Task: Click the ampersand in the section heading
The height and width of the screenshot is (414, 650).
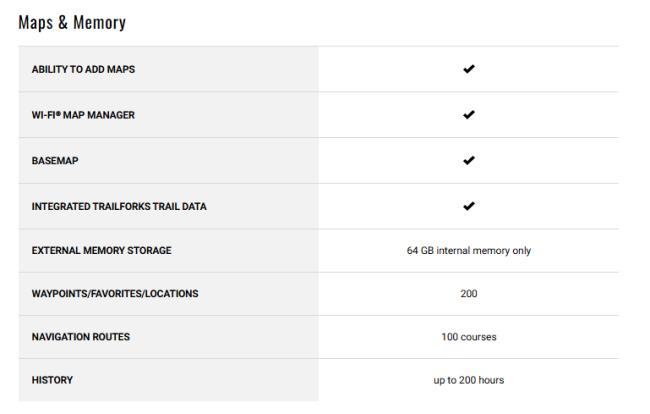Action: tap(63, 22)
